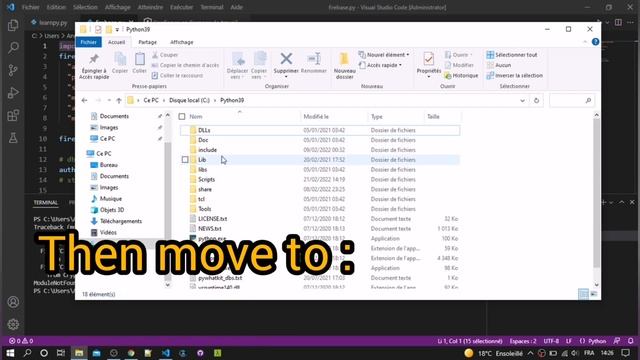640x360 pixels.
Task: Click Explorer Back navigation arrow
Action: [84, 100]
